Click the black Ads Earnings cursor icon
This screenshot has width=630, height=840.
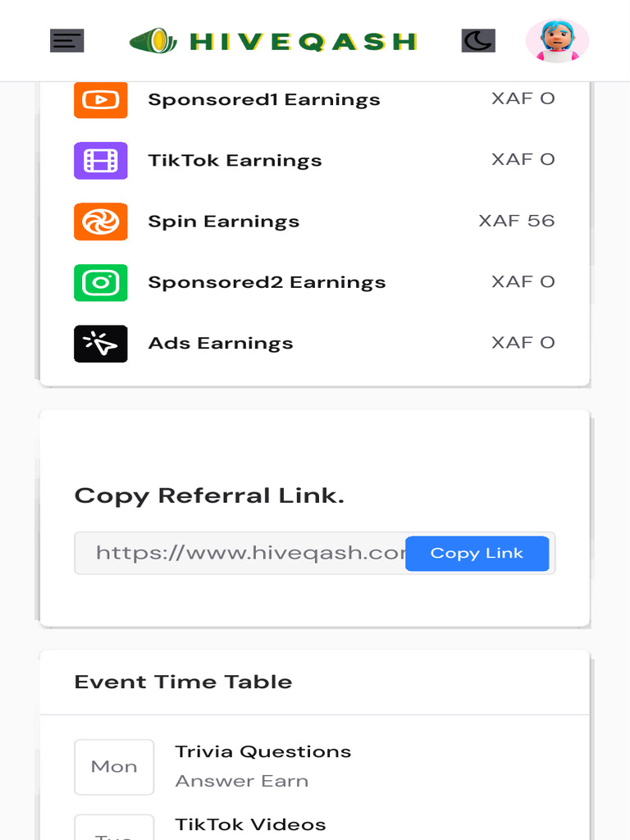coord(101,344)
